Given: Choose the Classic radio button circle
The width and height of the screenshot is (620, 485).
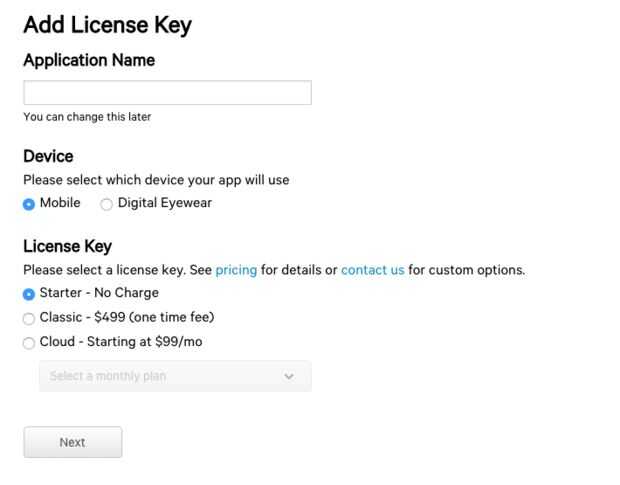Looking at the screenshot, I should pos(29,318).
